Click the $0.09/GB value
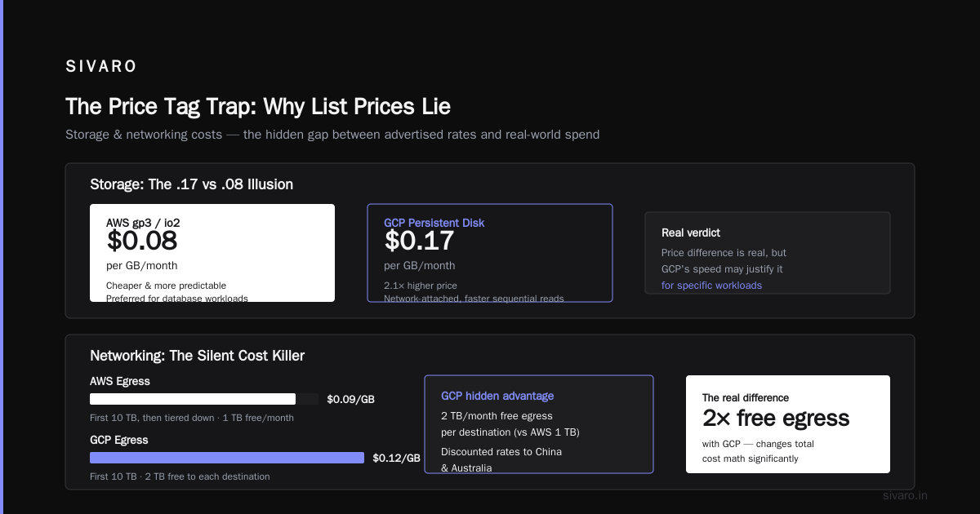Screen dimensions: 980x514 click(x=350, y=400)
